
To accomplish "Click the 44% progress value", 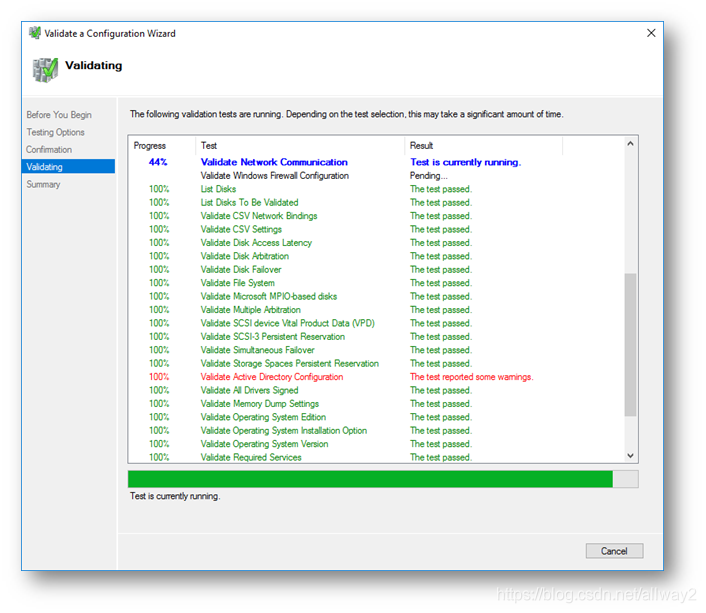I will (x=158, y=162).
